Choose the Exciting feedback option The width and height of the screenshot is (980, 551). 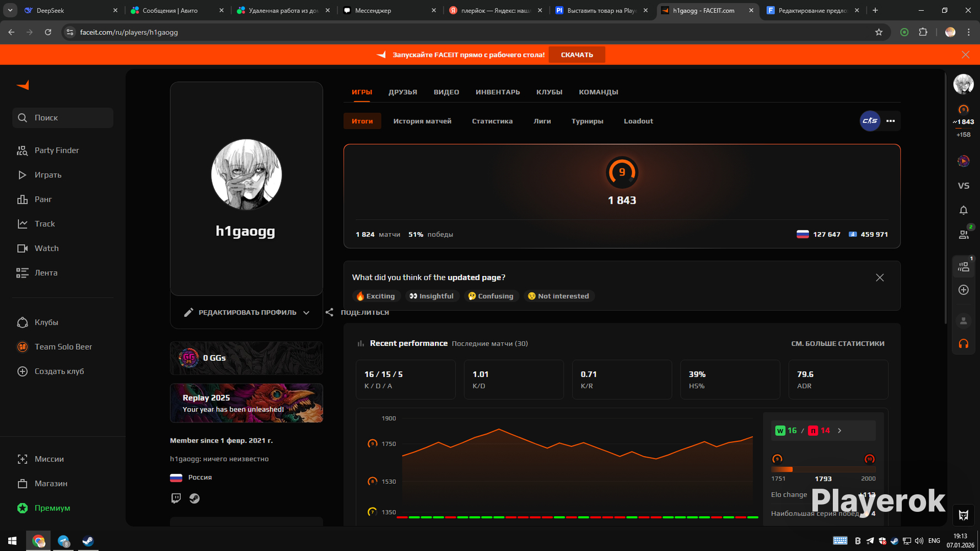pyautogui.click(x=375, y=296)
